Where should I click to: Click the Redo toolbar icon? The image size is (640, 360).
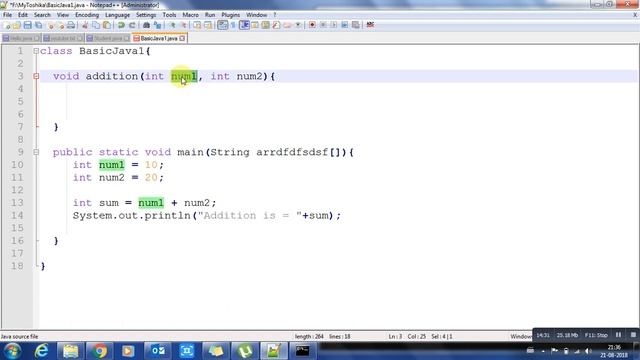coord(132,25)
